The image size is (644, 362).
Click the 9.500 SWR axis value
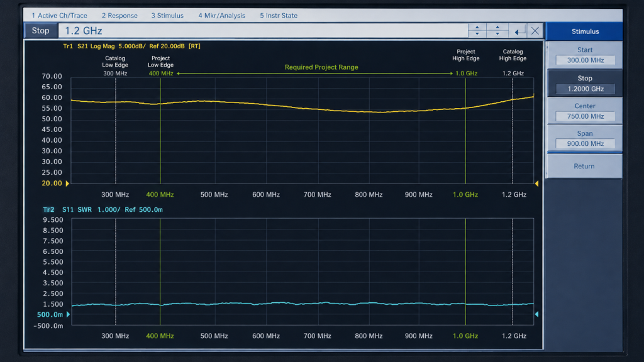(x=53, y=220)
